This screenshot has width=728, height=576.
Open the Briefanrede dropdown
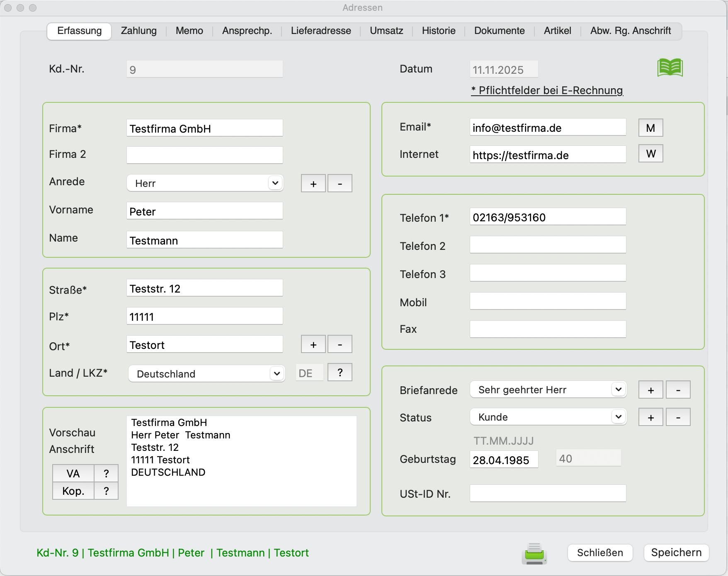click(548, 390)
